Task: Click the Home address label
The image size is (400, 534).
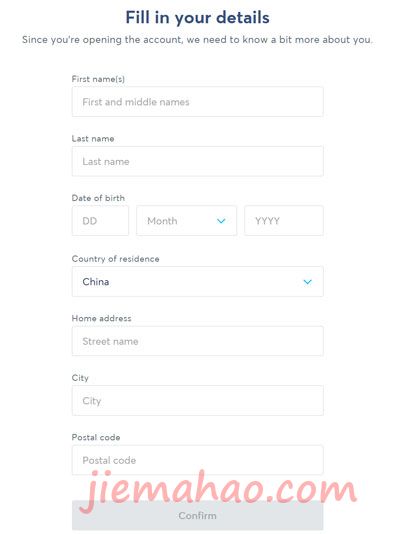Action: 101,318
